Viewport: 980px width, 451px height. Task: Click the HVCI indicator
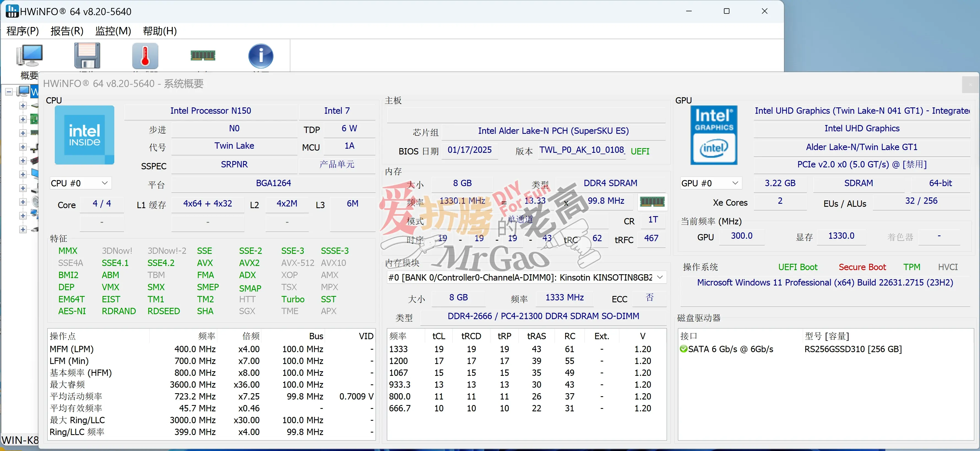coord(948,267)
